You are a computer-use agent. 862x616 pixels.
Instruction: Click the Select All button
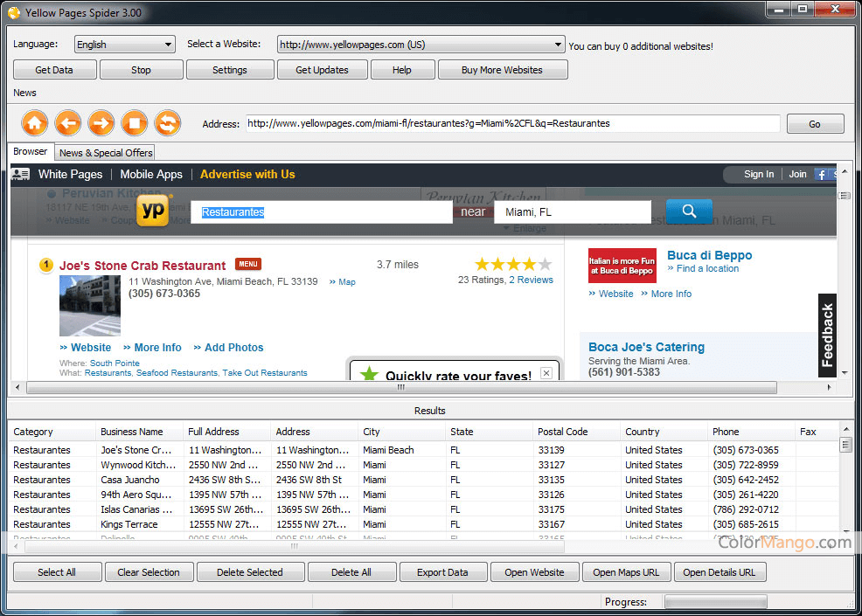point(57,572)
